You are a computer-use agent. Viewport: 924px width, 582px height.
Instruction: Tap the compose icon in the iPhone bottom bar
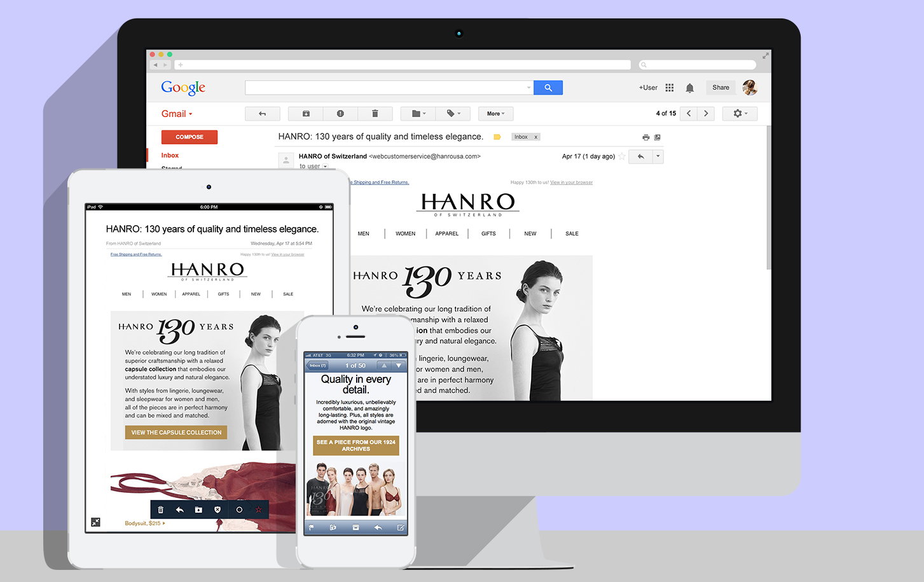point(401,527)
